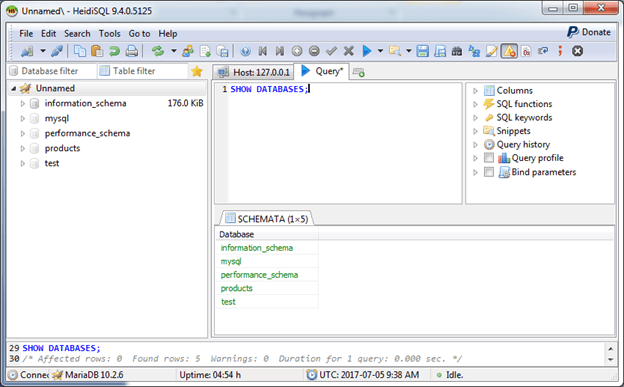The height and width of the screenshot is (387, 624).
Task: Click the Replace text icon
Action: pos(474,51)
